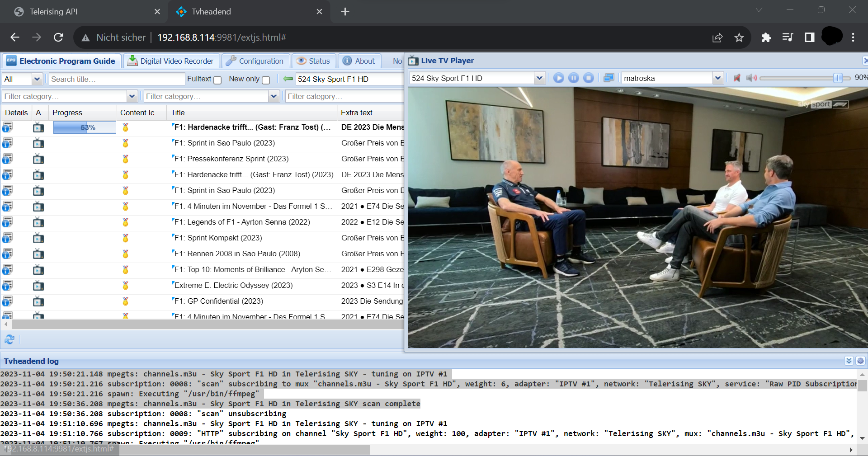Switch to Digital Video Recorder tab
Viewport: 868px width, 456px height.
tap(171, 61)
